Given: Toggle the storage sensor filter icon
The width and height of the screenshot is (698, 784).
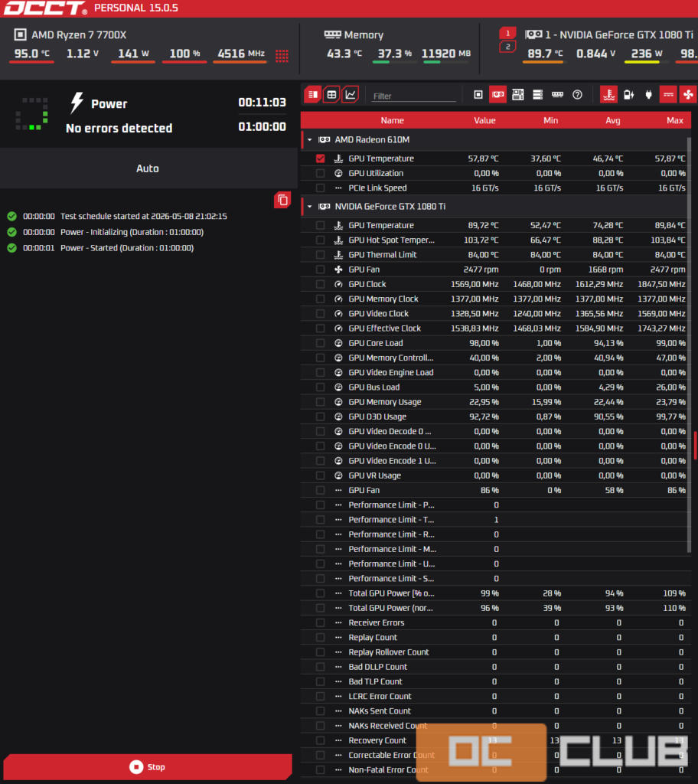Looking at the screenshot, I should point(537,94).
